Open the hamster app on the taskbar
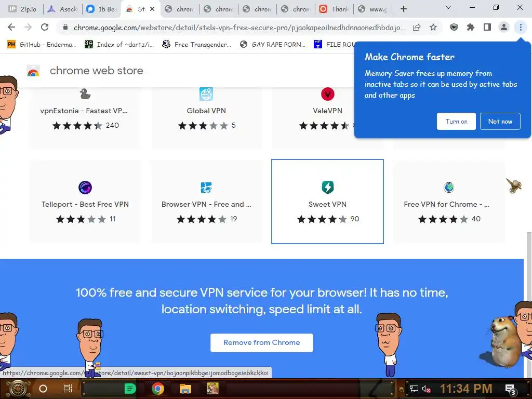The width and height of the screenshot is (532, 399). [212, 389]
